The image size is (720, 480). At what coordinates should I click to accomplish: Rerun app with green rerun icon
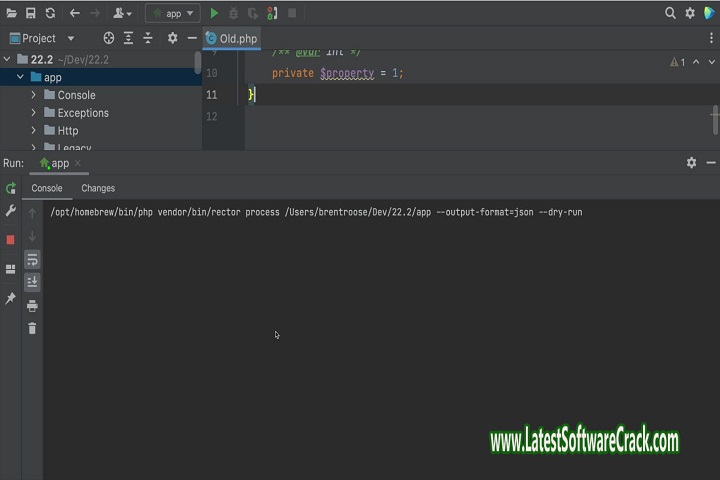pos(11,188)
